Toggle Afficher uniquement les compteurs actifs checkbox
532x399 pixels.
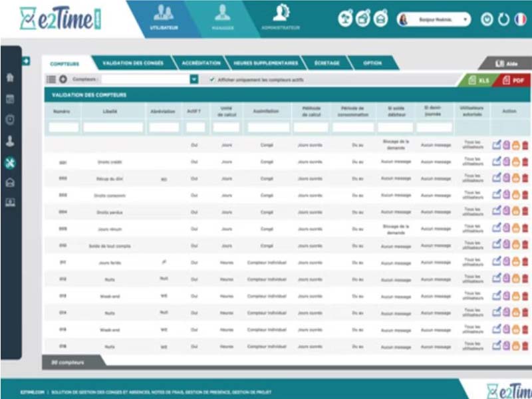(x=212, y=80)
